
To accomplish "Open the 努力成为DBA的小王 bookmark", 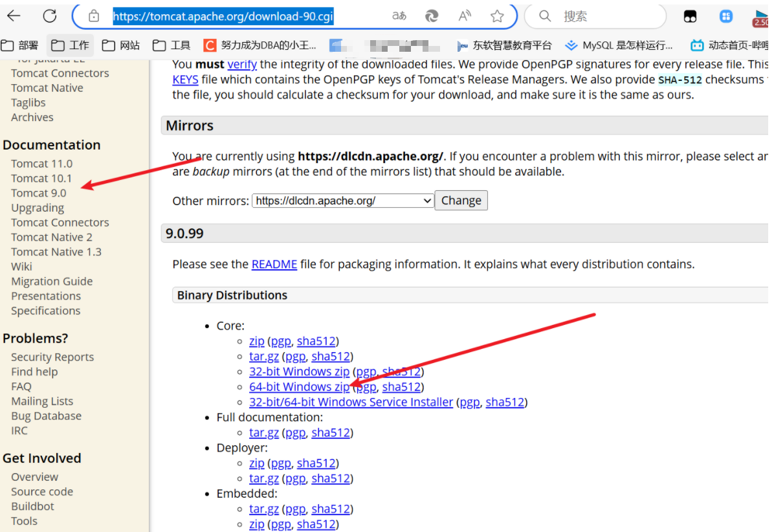I will [260, 45].
